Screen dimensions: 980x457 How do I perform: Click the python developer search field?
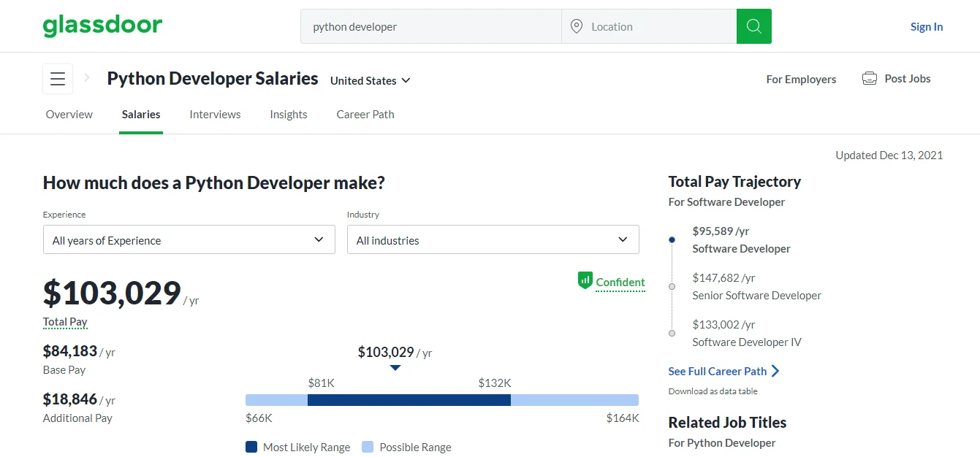(x=430, y=26)
